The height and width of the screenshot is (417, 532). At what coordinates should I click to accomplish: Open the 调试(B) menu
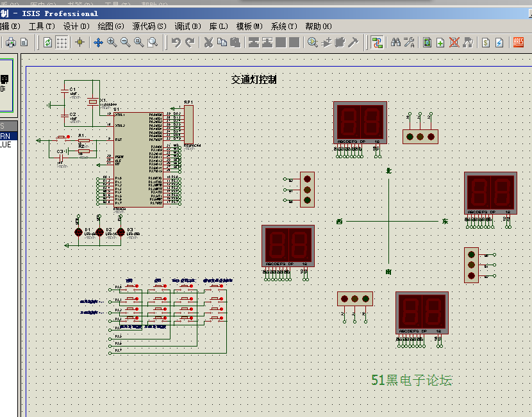pyautogui.click(x=188, y=26)
